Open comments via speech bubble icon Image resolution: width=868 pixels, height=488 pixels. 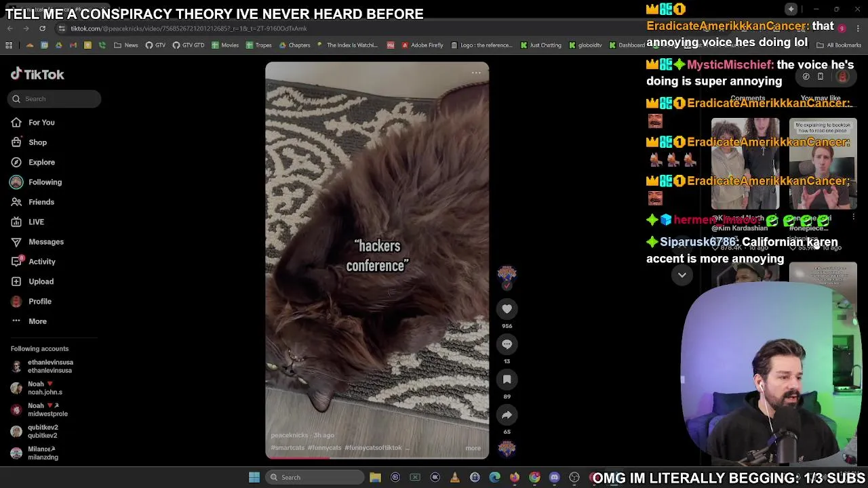tap(507, 344)
